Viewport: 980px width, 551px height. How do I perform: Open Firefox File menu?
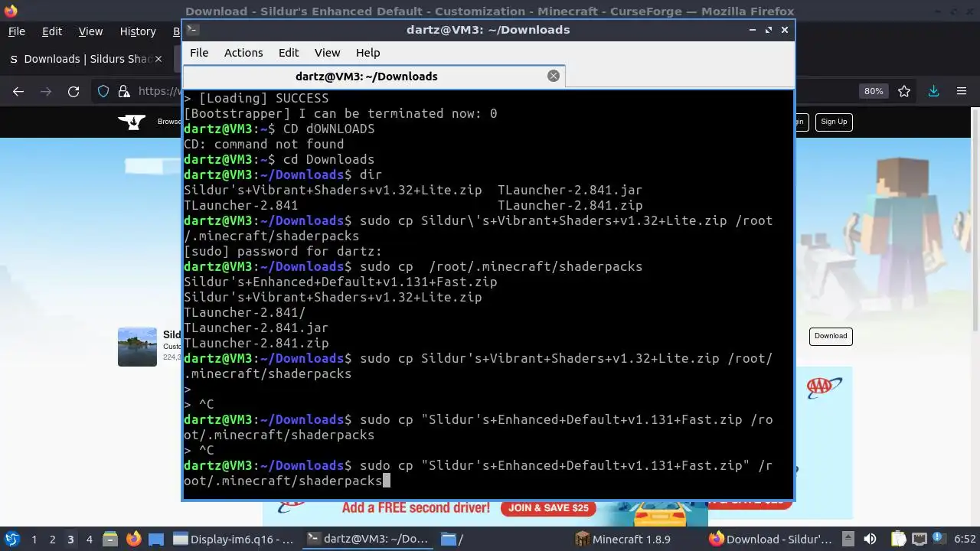[16, 31]
